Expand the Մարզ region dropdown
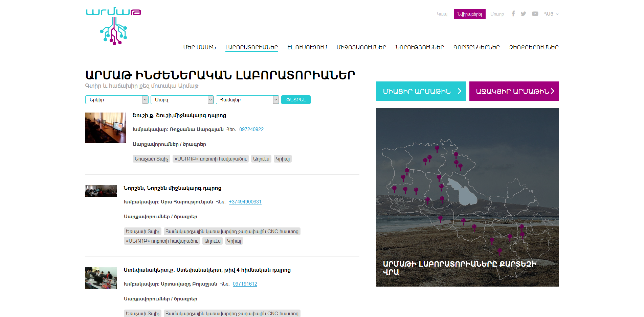 [x=182, y=100]
